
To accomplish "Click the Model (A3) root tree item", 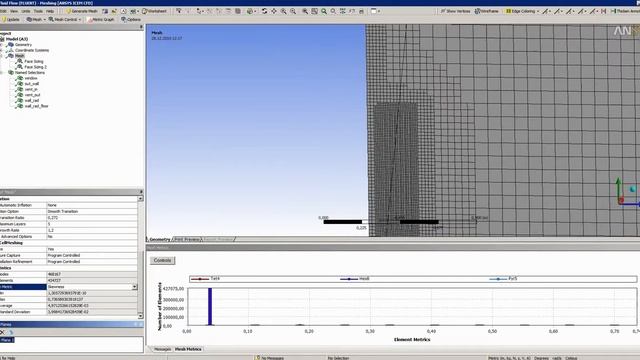I will pos(17,39).
